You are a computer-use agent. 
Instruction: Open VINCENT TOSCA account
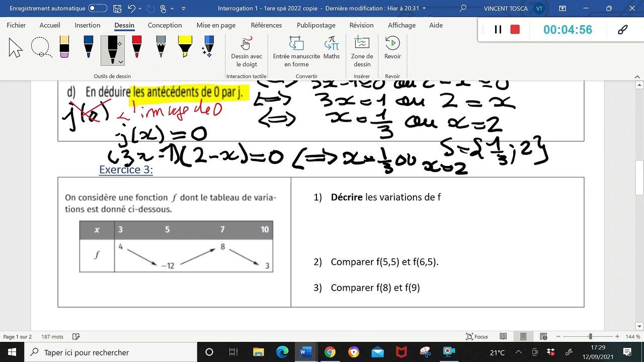(514, 9)
